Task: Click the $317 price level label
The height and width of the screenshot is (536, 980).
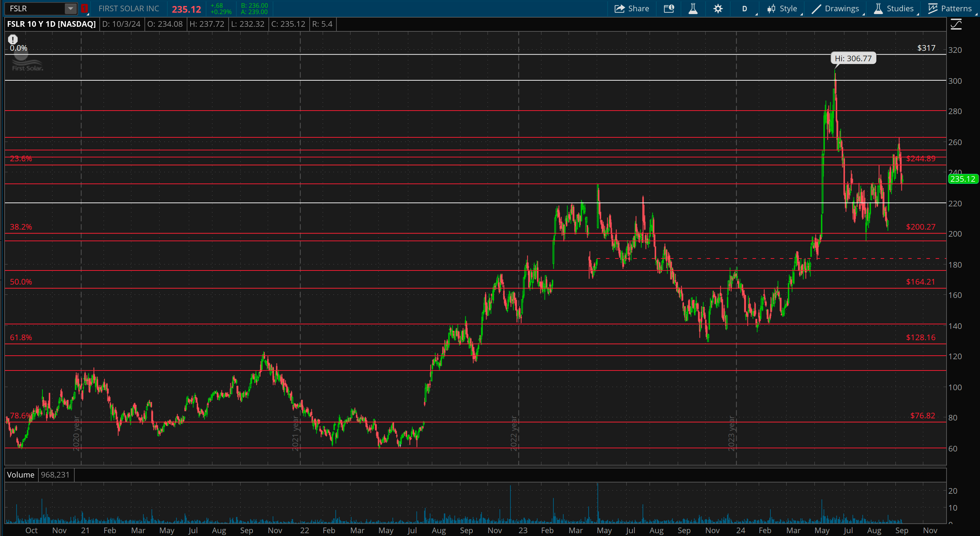Action: point(926,48)
